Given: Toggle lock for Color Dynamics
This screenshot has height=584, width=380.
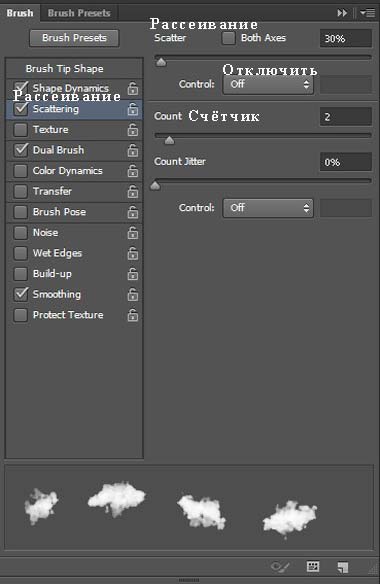Looking at the screenshot, I should (x=133, y=171).
